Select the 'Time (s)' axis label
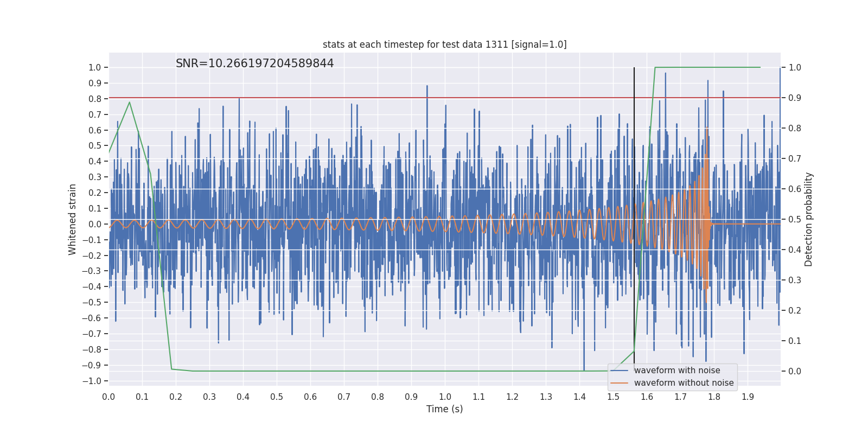 [445, 409]
